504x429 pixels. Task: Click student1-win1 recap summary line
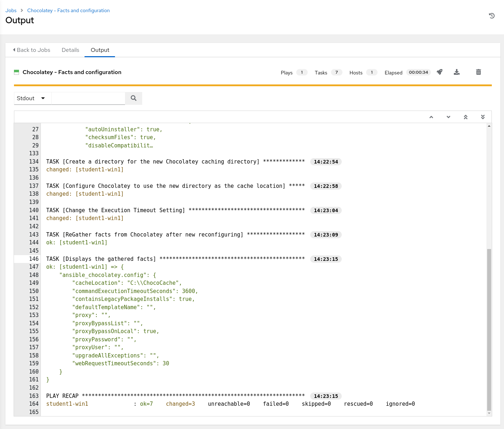pos(230,404)
